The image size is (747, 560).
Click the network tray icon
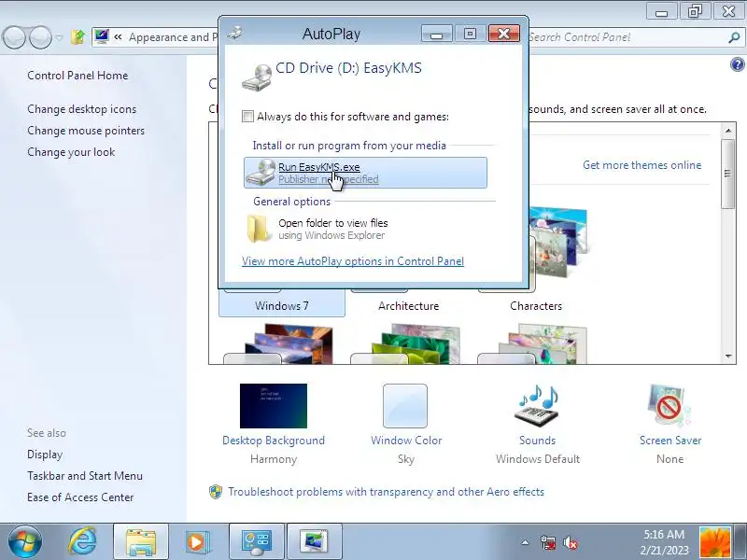pos(548,542)
